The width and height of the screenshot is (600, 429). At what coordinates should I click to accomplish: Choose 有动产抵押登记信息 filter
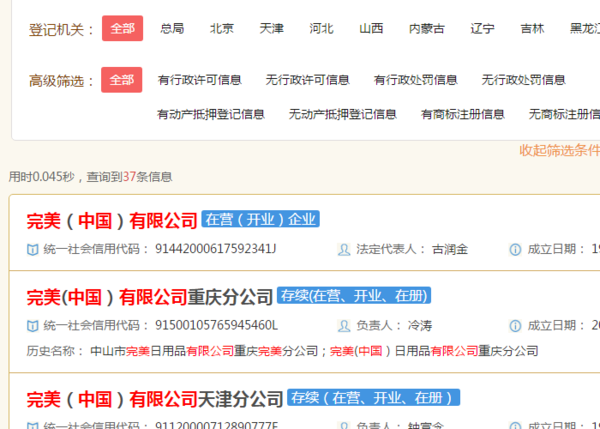[211, 114]
